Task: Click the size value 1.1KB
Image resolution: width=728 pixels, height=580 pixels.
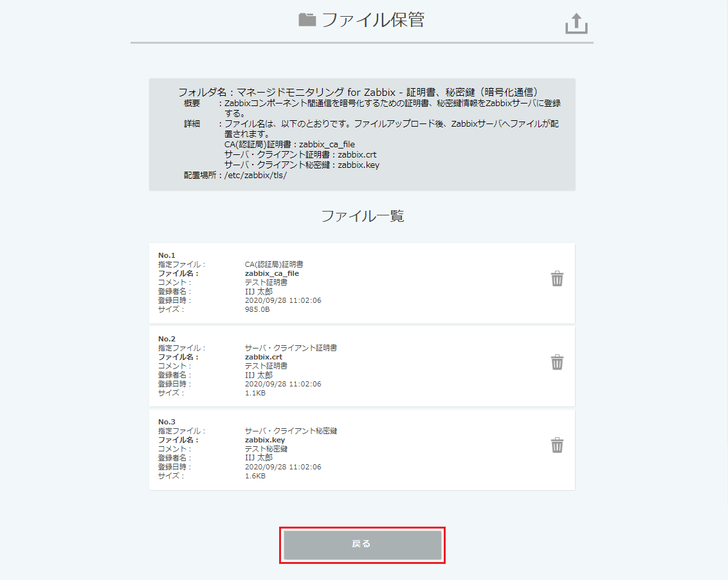Action: pos(255,393)
